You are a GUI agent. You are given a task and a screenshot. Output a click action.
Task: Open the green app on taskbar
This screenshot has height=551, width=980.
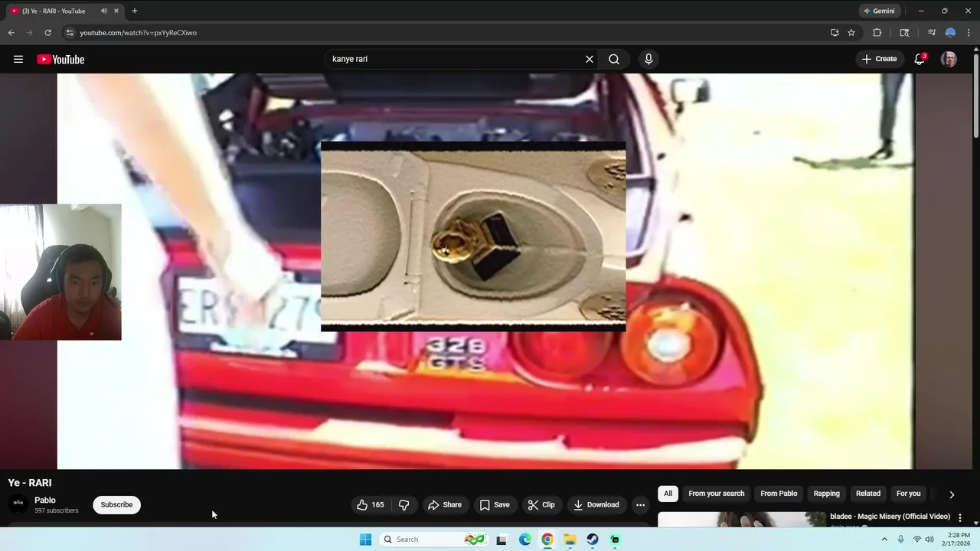click(x=615, y=540)
